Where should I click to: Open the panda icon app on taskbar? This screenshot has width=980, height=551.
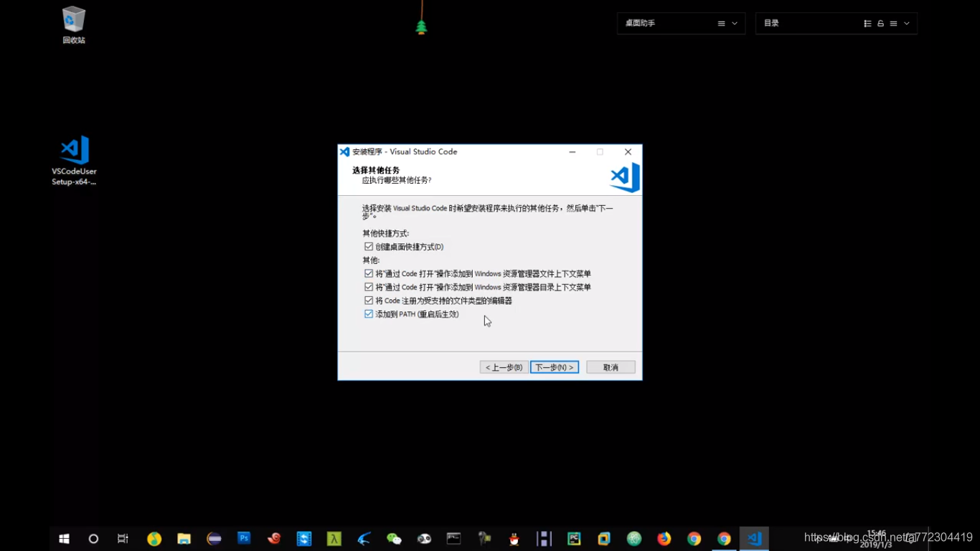(x=424, y=539)
